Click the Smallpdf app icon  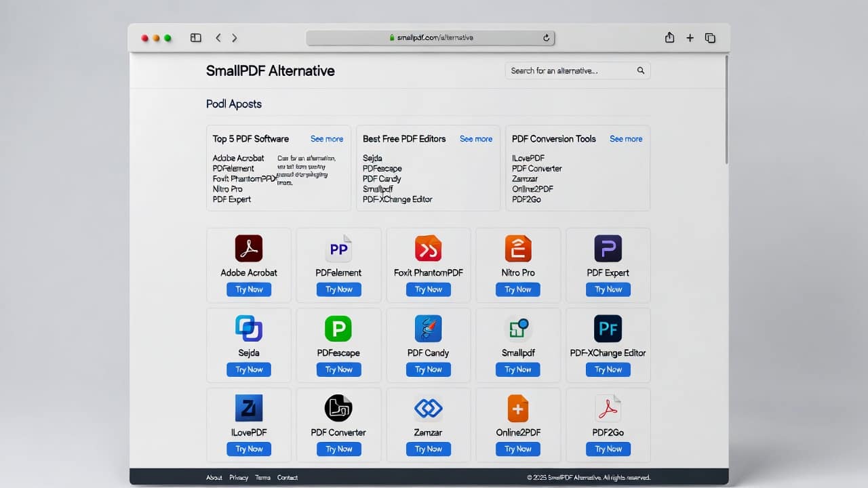(x=518, y=329)
